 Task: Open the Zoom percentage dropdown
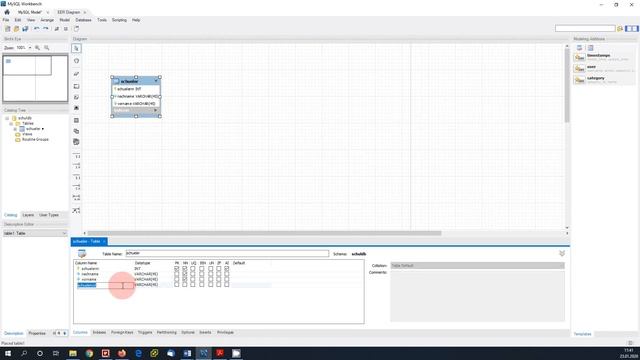[x=30, y=48]
